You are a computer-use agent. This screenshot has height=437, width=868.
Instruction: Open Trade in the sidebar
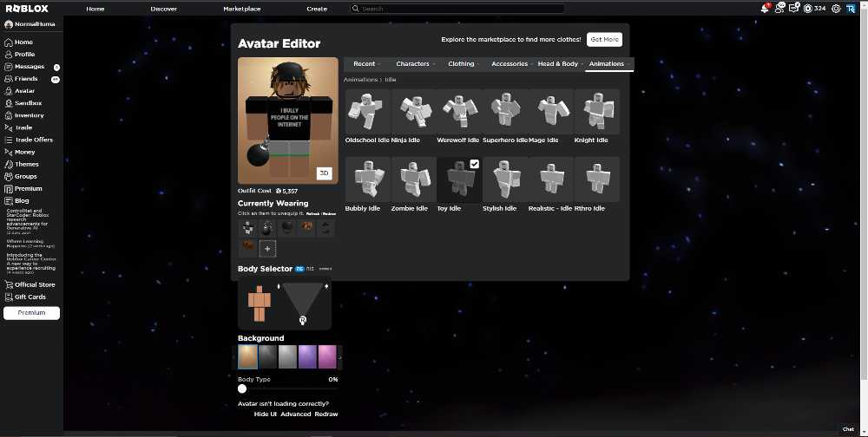(x=19, y=127)
